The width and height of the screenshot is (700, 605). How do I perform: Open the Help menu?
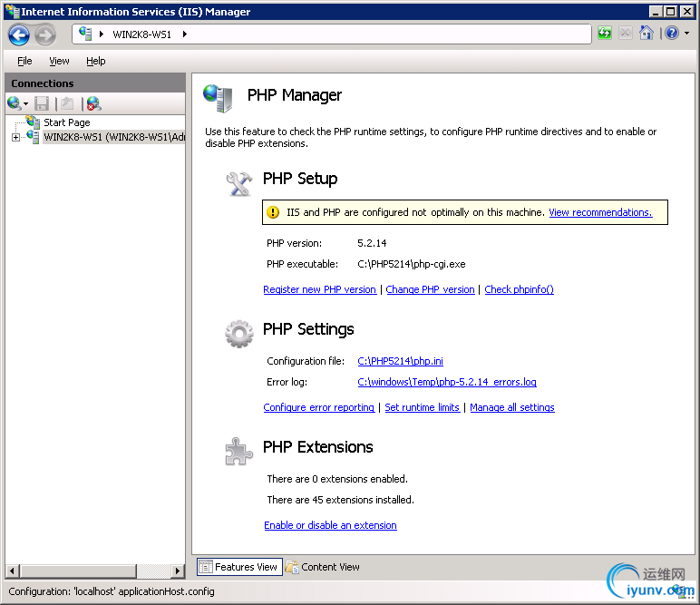[95, 61]
